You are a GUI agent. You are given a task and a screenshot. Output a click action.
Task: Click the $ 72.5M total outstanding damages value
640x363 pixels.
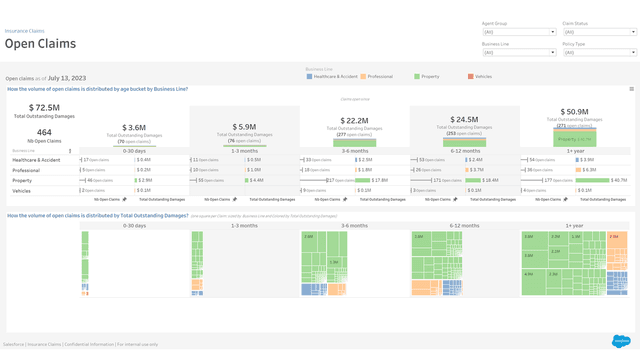click(x=44, y=108)
